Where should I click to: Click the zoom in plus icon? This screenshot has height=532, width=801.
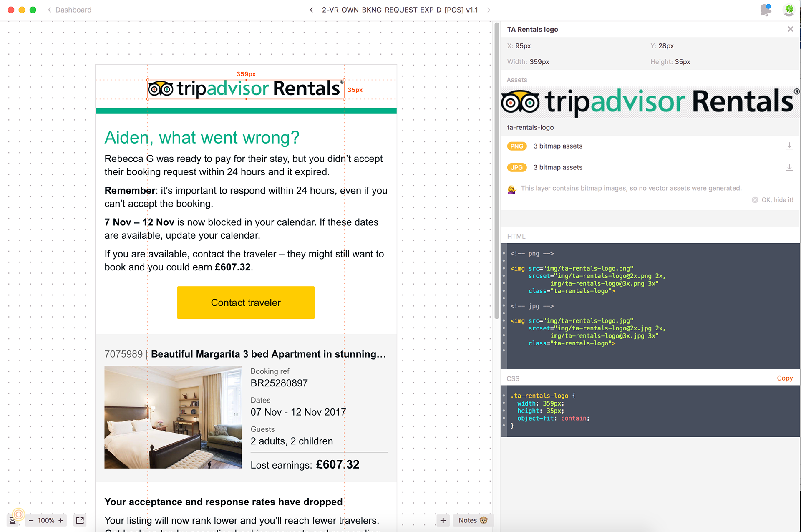point(61,520)
